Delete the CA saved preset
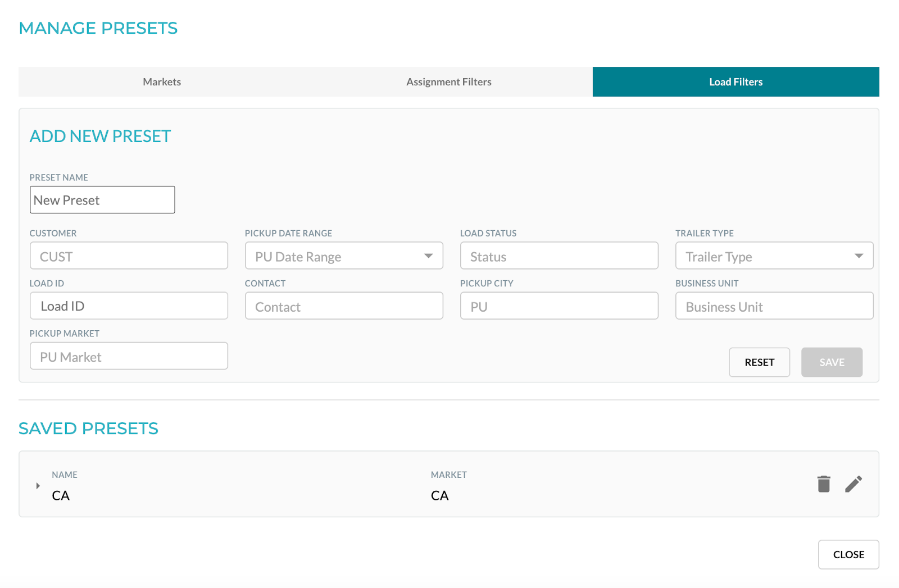The height and width of the screenshot is (588, 899). point(824,484)
